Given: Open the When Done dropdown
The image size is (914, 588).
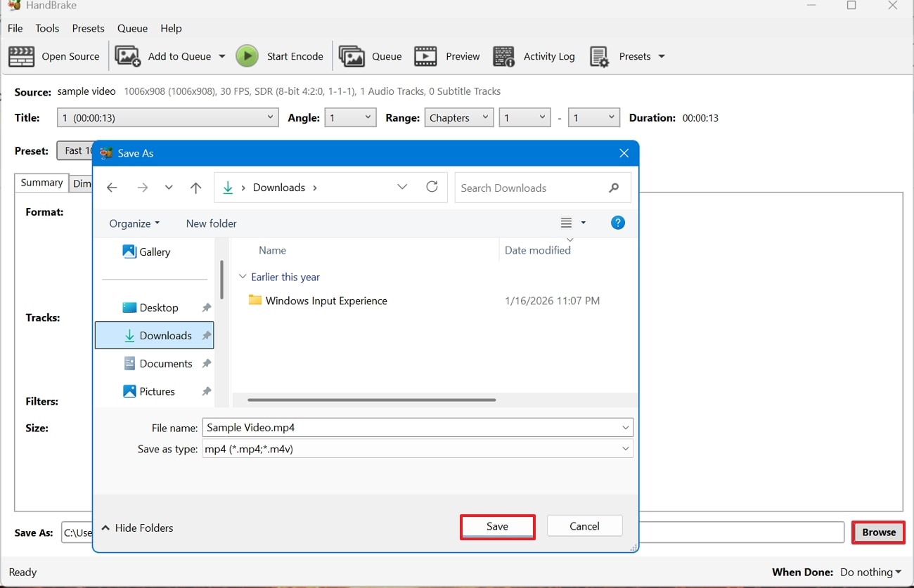Looking at the screenshot, I should [x=870, y=572].
